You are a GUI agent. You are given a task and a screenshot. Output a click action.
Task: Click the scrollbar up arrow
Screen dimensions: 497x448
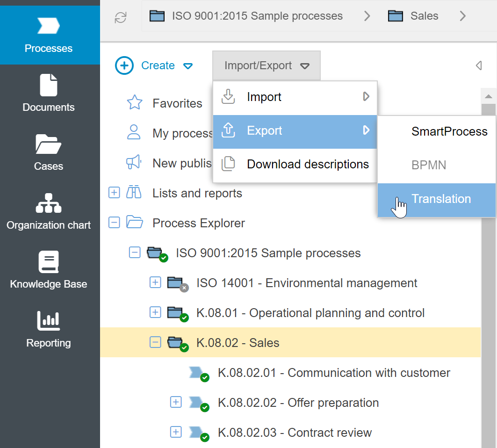pyautogui.click(x=489, y=97)
